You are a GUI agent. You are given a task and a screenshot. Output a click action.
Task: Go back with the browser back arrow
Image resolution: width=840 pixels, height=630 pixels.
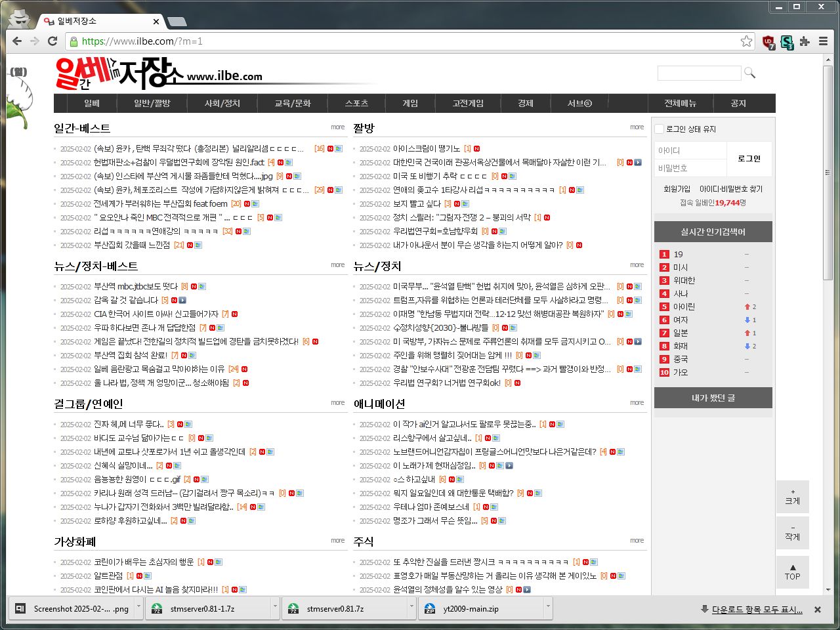[17, 41]
